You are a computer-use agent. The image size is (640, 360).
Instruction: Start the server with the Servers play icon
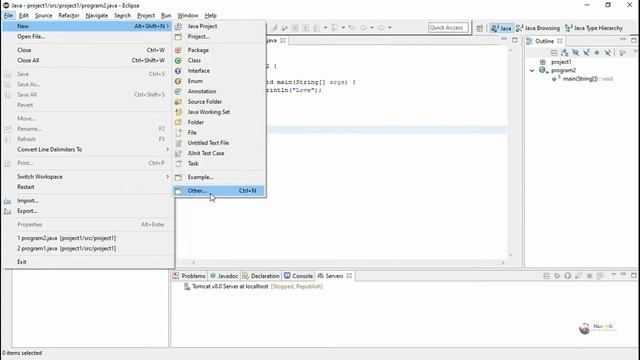568,276
